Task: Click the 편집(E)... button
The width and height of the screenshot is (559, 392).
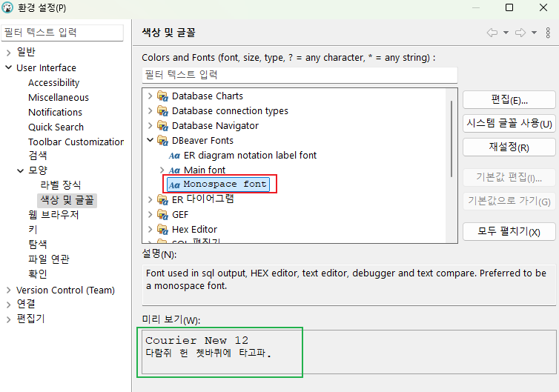Action: [509, 100]
